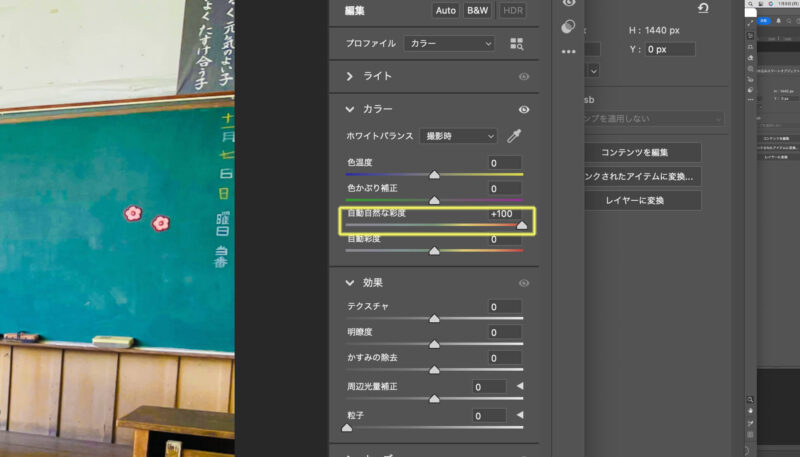Click レイヤーに変換 button
Image resolution: width=800 pixels, height=457 pixels.
click(643, 200)
